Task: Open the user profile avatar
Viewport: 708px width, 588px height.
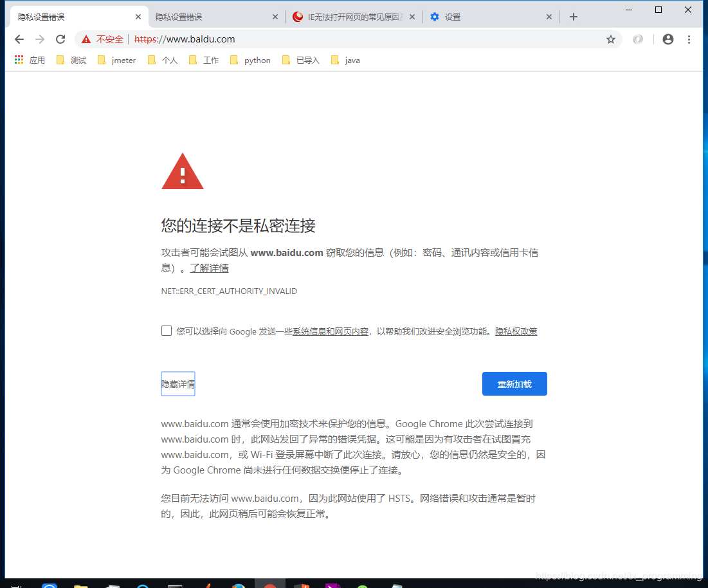Action: (668, 39)
